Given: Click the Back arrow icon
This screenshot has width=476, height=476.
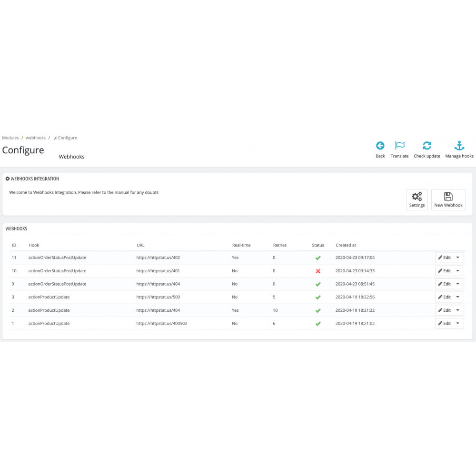Looking at the screenshot, I should coord(380,146).
